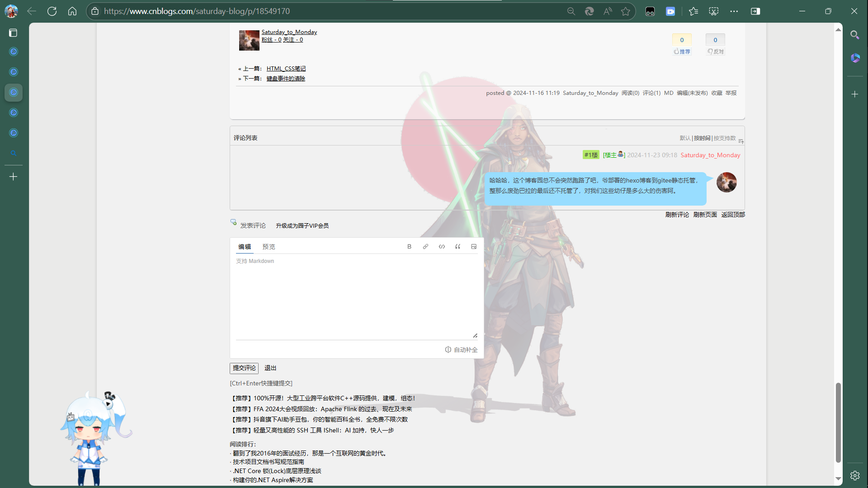
Task: Click the quote icon in comment toolbar
Action: pyautogui.click(x=458, y=247)
